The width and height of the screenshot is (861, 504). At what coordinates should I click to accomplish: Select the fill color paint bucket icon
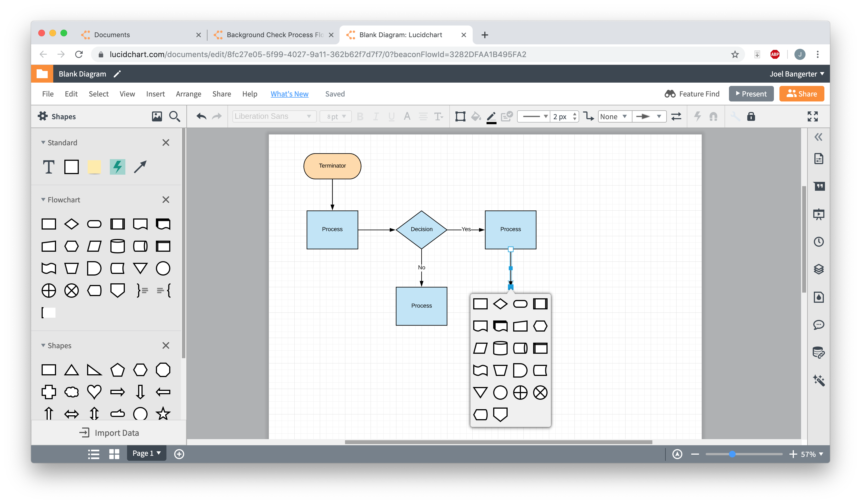(x=475, y=116)
